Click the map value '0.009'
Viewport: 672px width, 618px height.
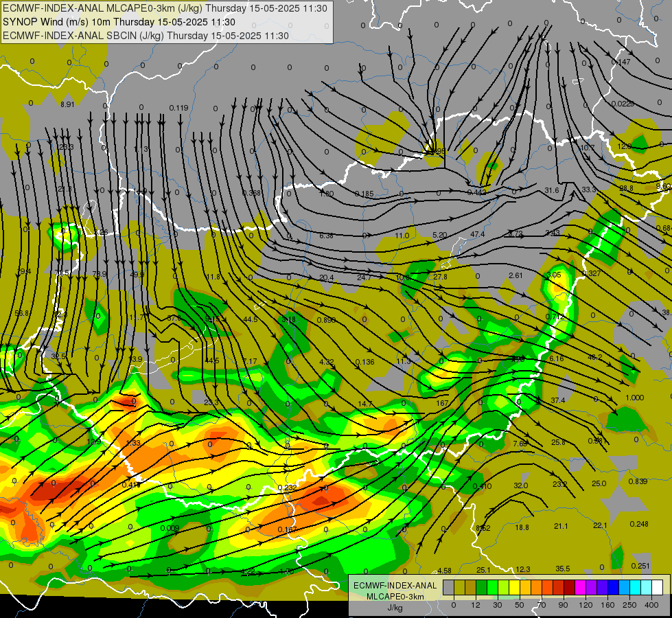(170, 528)
